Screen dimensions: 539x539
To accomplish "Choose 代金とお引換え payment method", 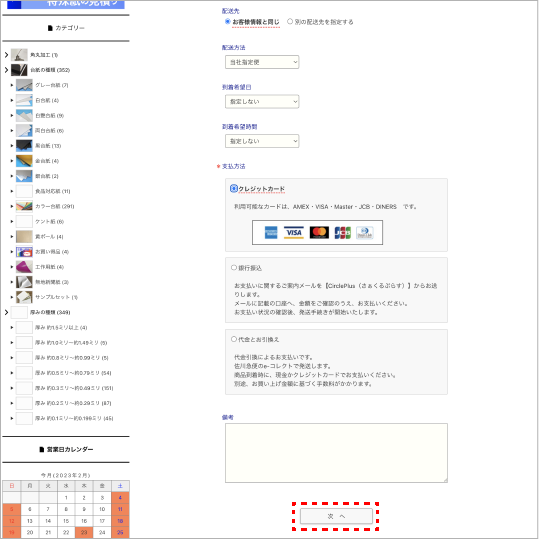I will click(234, 339).
